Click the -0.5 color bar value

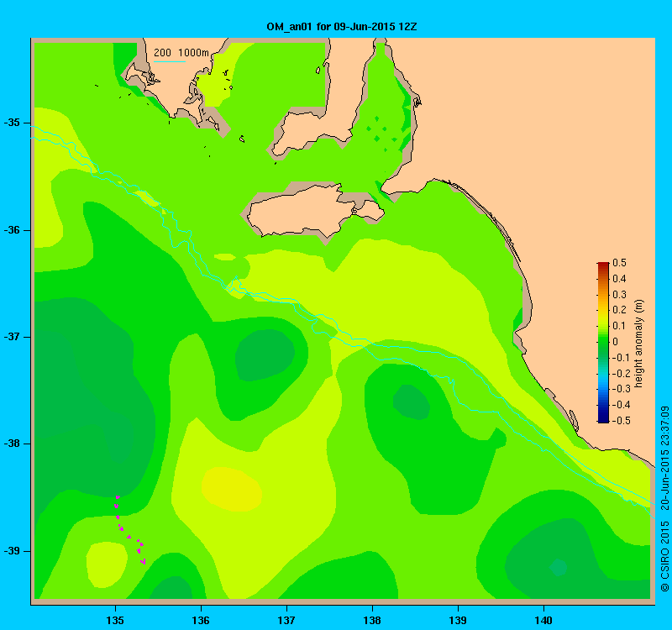pyautogui.click(x=620, y=421)
